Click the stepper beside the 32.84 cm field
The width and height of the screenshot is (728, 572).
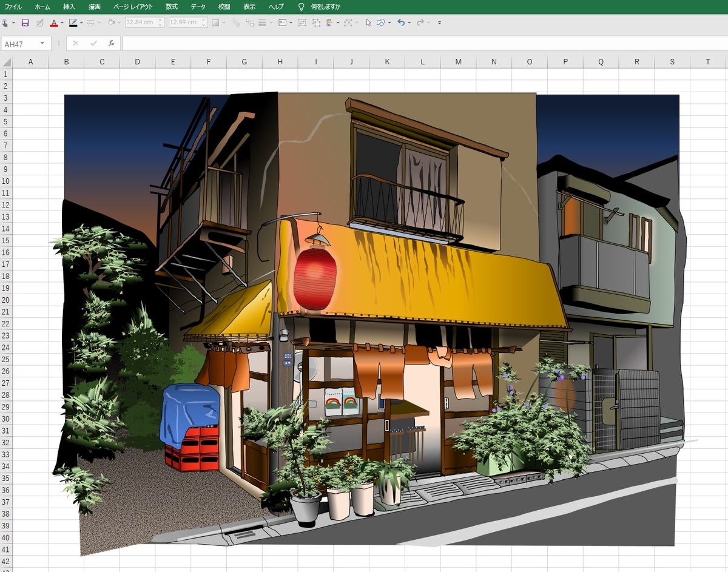coord(160,22)
